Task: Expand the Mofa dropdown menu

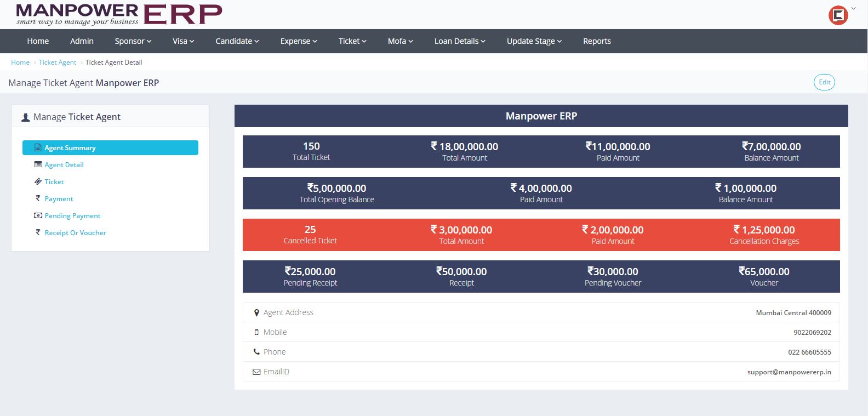Action: point(401,41)
